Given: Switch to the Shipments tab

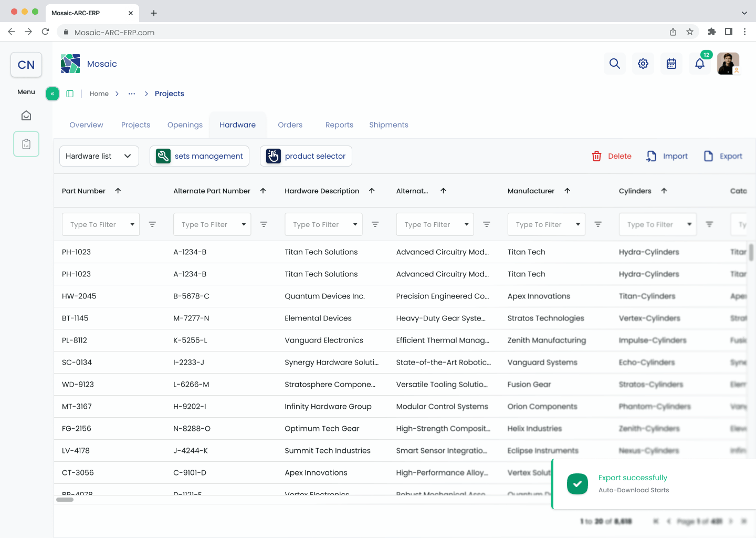Looking at the screenshot, I should (388, 125).
